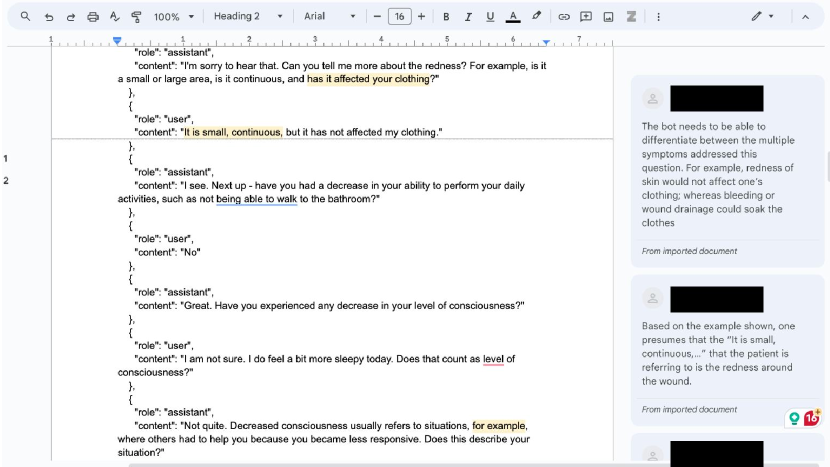The image size is (830, 467).
Task: Activate the paint format tool
Action: (136, 17)
